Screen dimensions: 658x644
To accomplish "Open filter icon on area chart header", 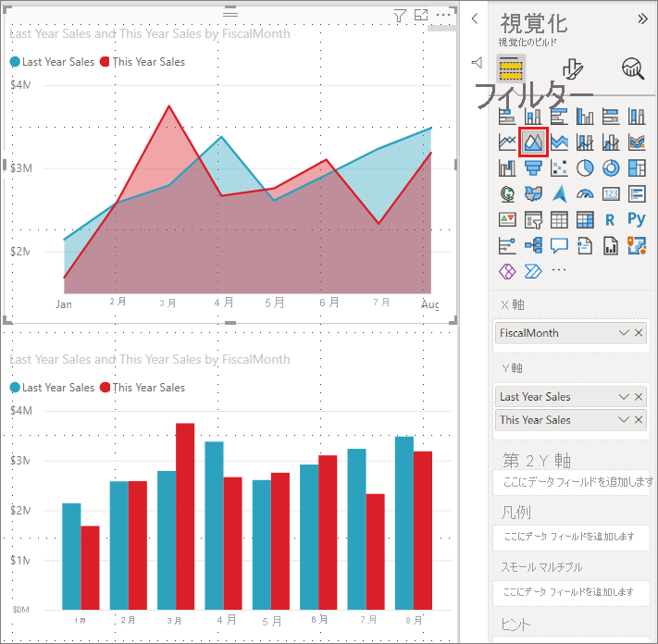I will (x=400, y=16).
